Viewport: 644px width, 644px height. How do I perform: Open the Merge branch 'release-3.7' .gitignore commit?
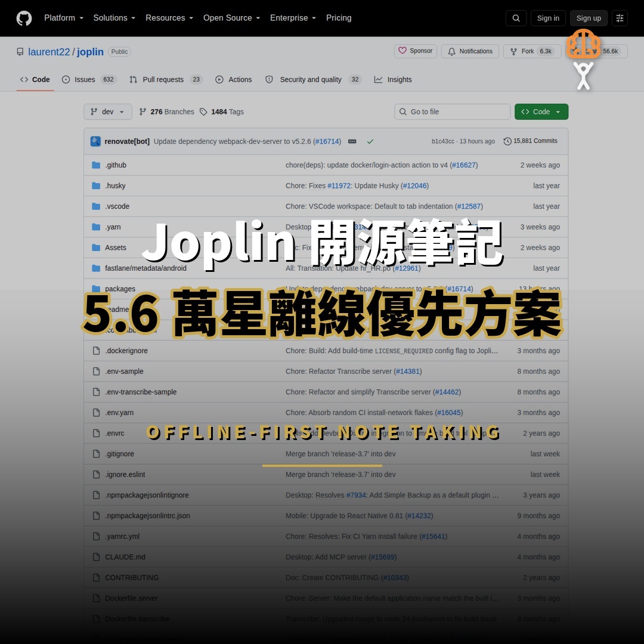(x=341, y=454)
